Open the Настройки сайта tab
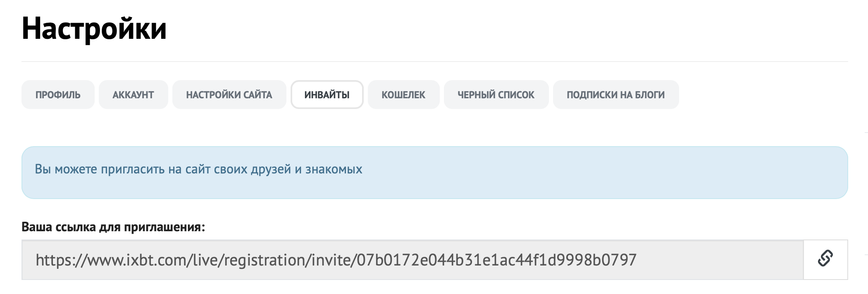The height and width of the screenshot is (294, 868). coord(229,95)
